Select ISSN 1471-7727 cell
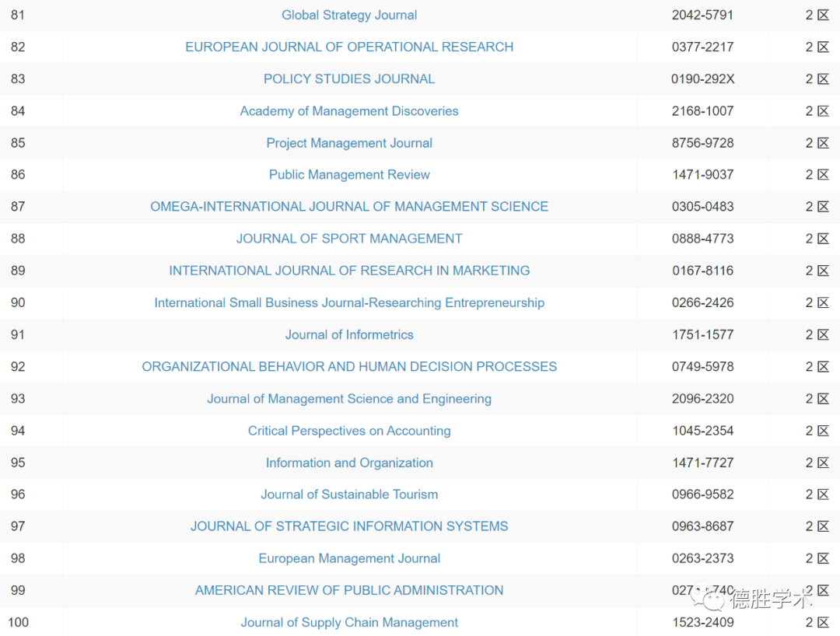 pyautogui.click(x=702, y=463)
